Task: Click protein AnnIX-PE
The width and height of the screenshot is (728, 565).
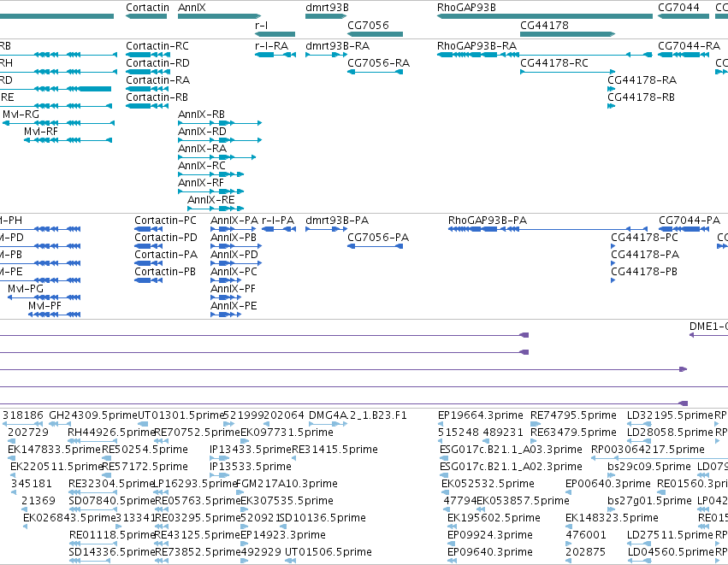Action: (234, 306)
